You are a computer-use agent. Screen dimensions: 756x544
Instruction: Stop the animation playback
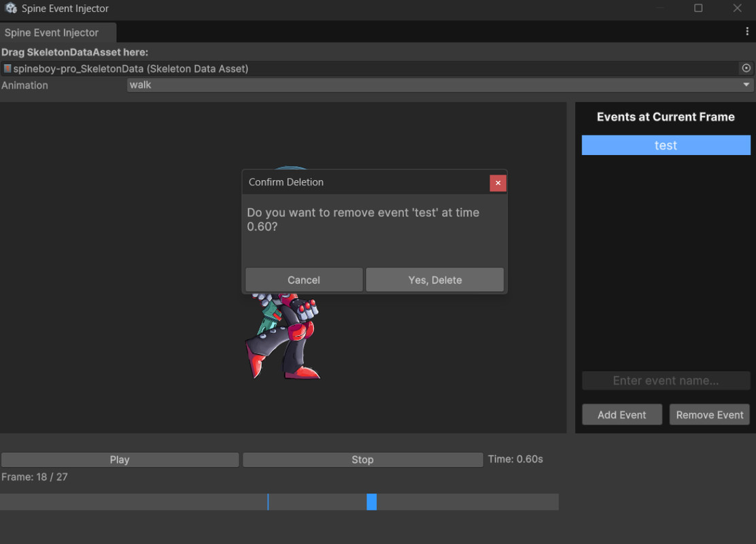(x=362, y=460)
